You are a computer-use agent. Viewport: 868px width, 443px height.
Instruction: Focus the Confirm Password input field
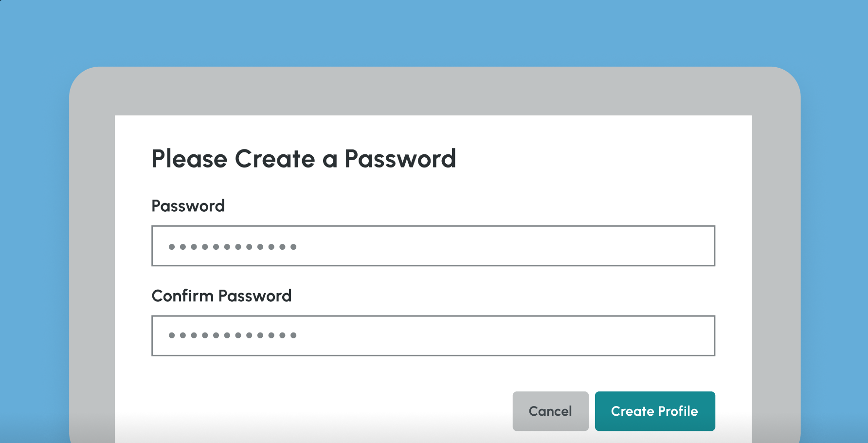[433, 336]
